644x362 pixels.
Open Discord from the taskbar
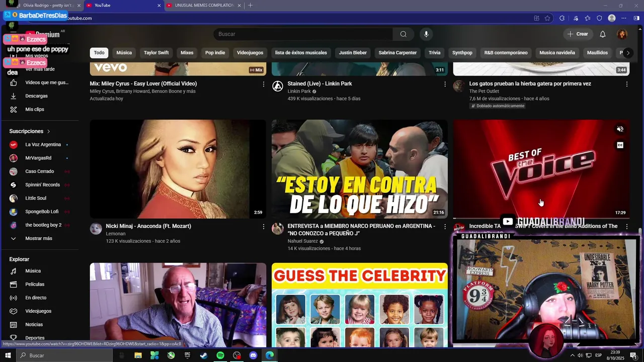click(x=253, y=355)
